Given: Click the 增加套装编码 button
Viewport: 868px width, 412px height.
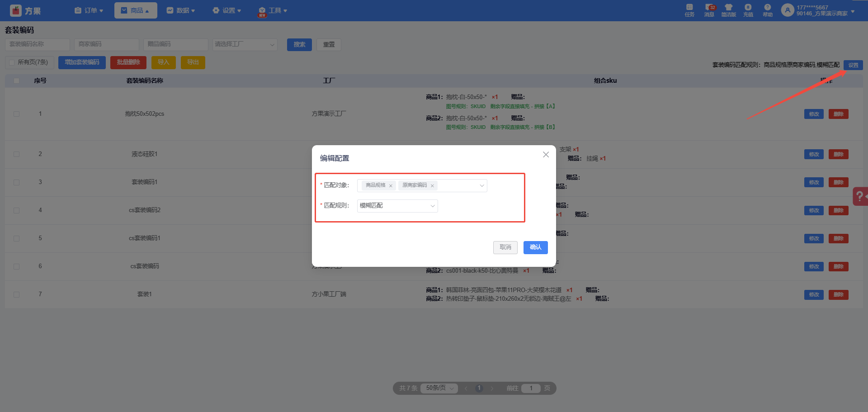Looking at the screenshot, I should click(82, 62).
